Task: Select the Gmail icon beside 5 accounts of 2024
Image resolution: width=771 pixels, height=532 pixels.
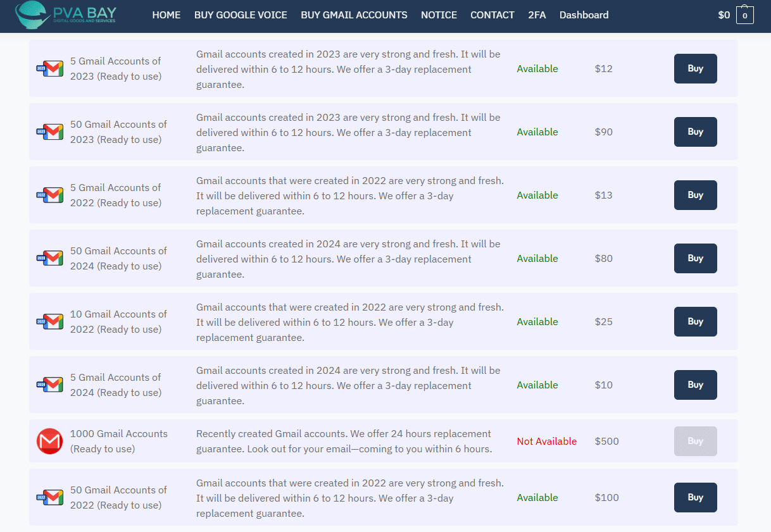Action: [x=50, y=385]
